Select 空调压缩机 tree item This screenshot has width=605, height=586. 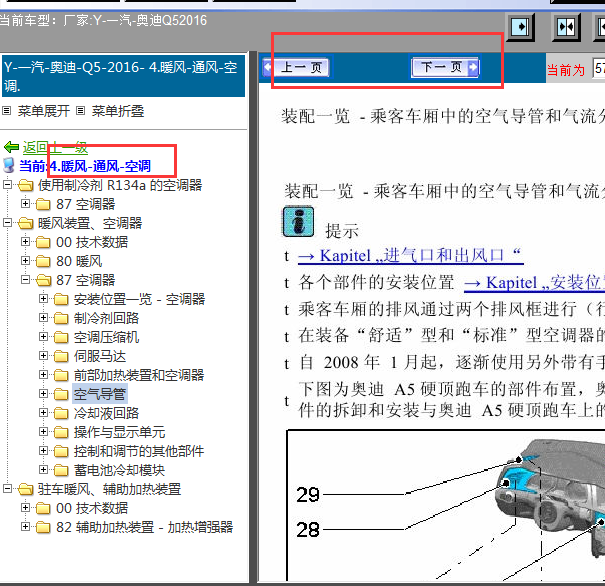[106, 337]
